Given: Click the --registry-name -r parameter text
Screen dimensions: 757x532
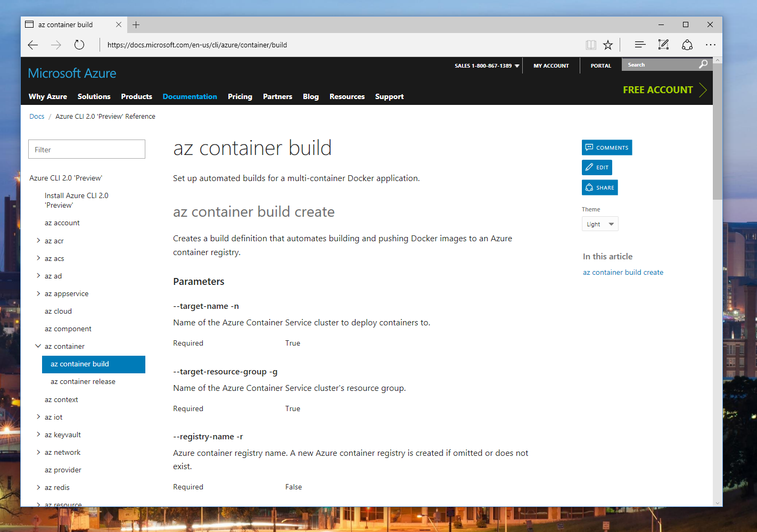Looking at the screenshot, I should tap(208, 437).
